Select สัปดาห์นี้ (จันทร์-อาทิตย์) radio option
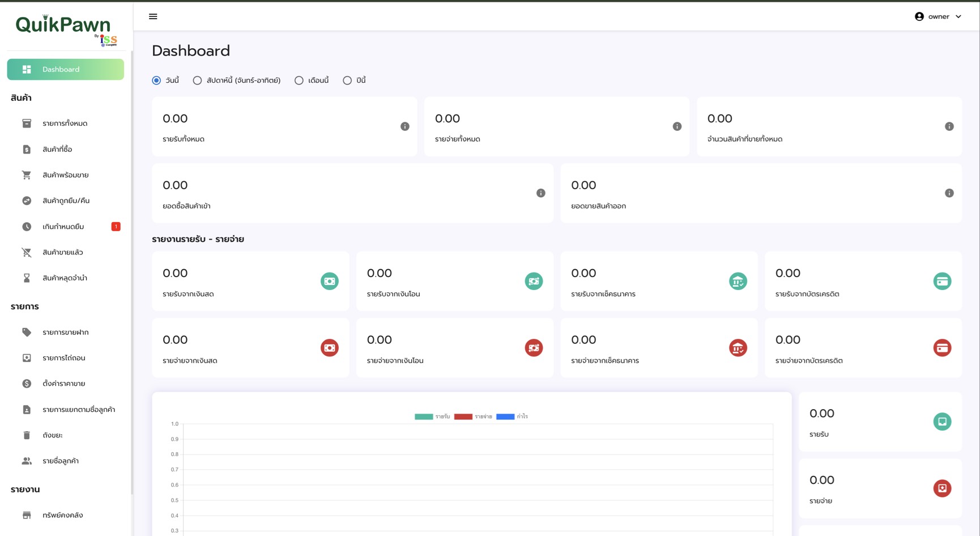980x536 pixels. tap(197, 80)
